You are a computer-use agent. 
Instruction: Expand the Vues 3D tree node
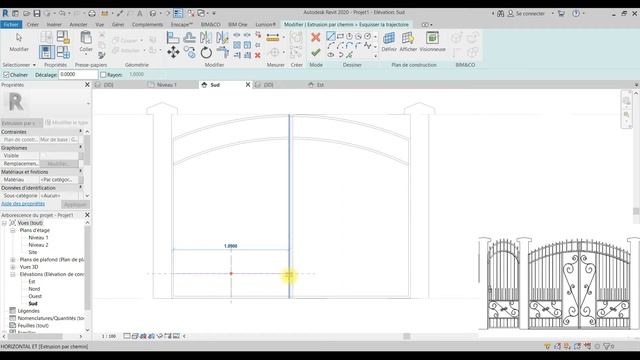click(13, 267)
